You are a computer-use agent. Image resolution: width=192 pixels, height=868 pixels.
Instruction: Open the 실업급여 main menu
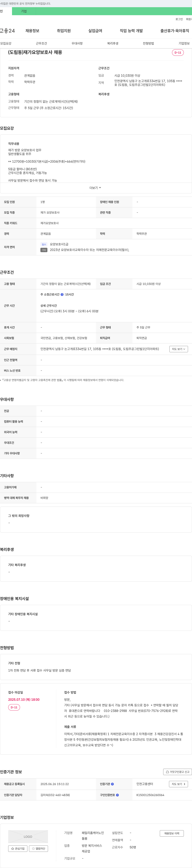pyautogui.click(x=95, y=31)
